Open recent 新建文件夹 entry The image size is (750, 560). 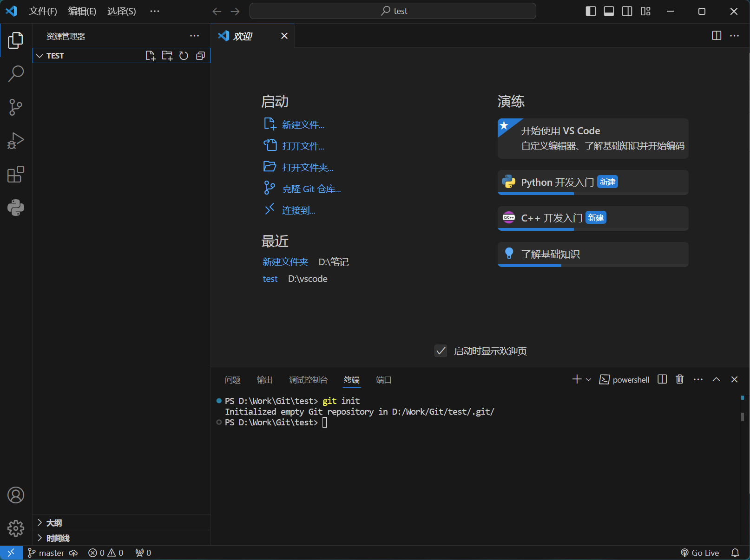[x=285, y=262]
